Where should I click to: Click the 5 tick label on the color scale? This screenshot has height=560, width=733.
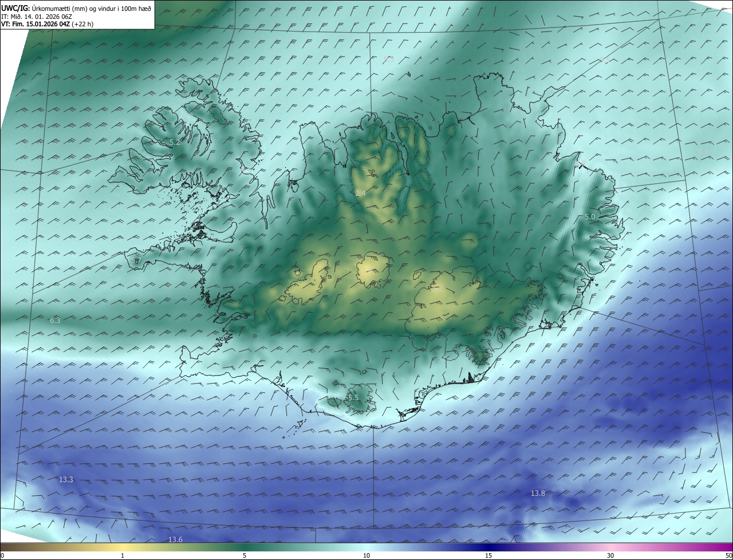point(245,555)
